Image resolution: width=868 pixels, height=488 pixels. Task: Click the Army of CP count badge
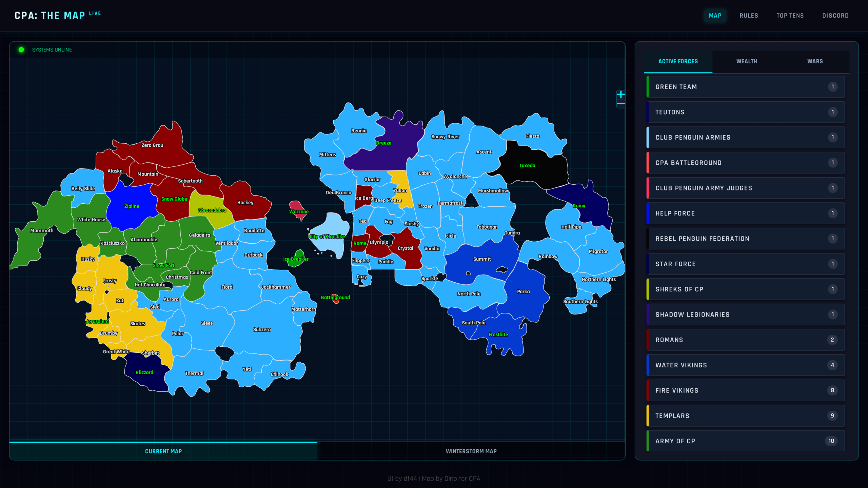831,441
